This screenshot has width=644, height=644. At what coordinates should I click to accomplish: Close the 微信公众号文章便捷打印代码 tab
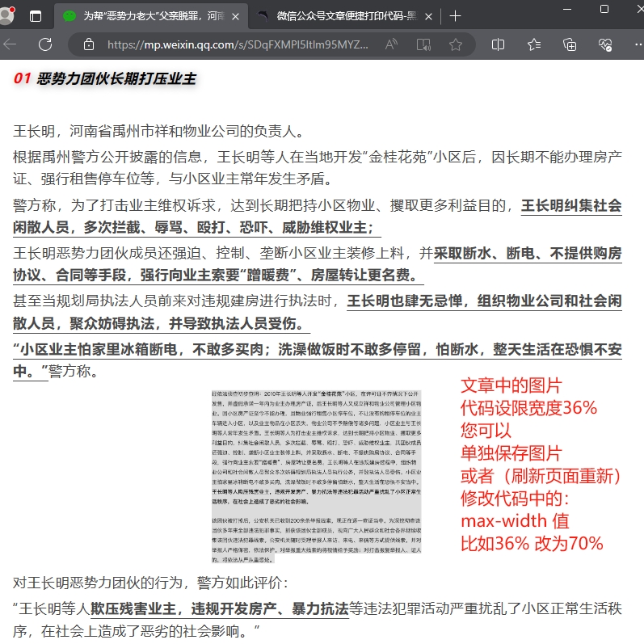(x=428, y=17)
